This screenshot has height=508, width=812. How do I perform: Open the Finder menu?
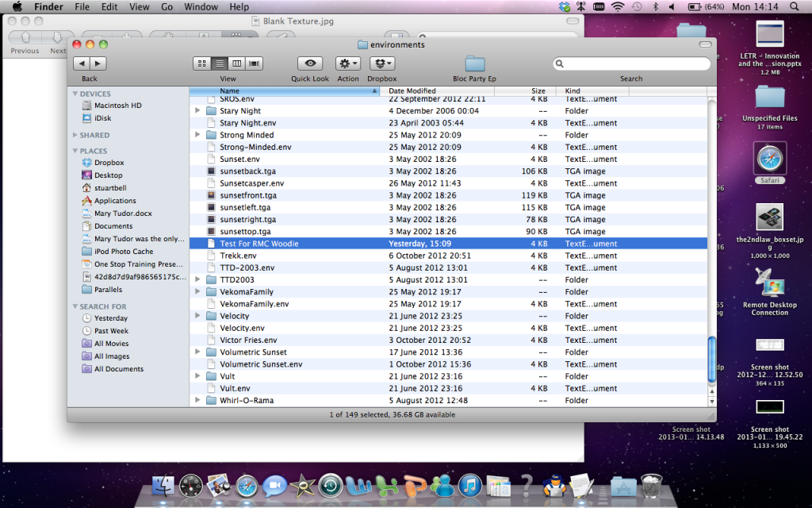(48, 6)
